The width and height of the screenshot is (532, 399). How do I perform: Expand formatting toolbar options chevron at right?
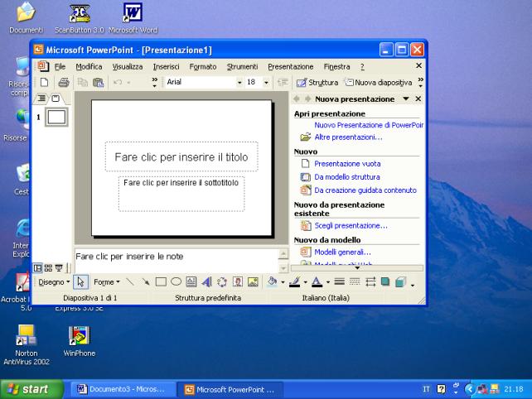421,82
